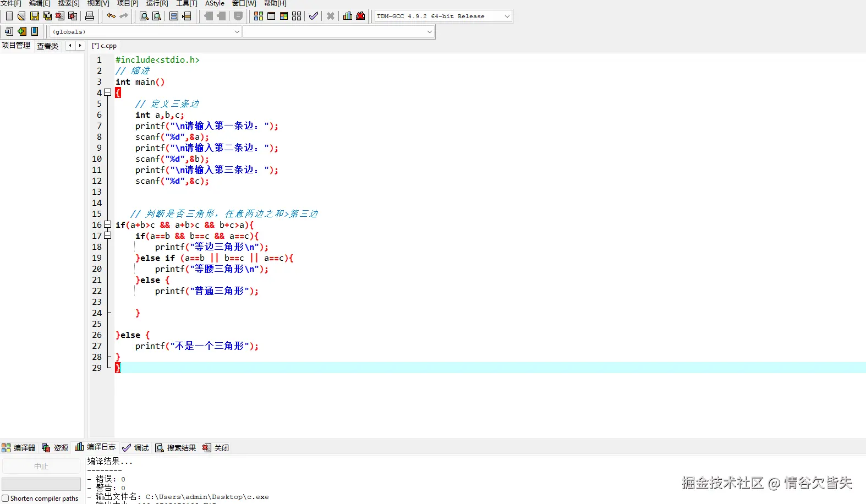Screen dimensions: 866x504
Task: Run the program with the window icon
Action: (271, 16)
